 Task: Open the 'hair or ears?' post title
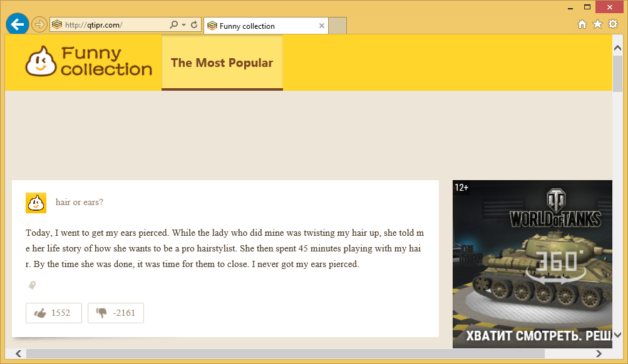pyautogui.click(x=80, y=202)
